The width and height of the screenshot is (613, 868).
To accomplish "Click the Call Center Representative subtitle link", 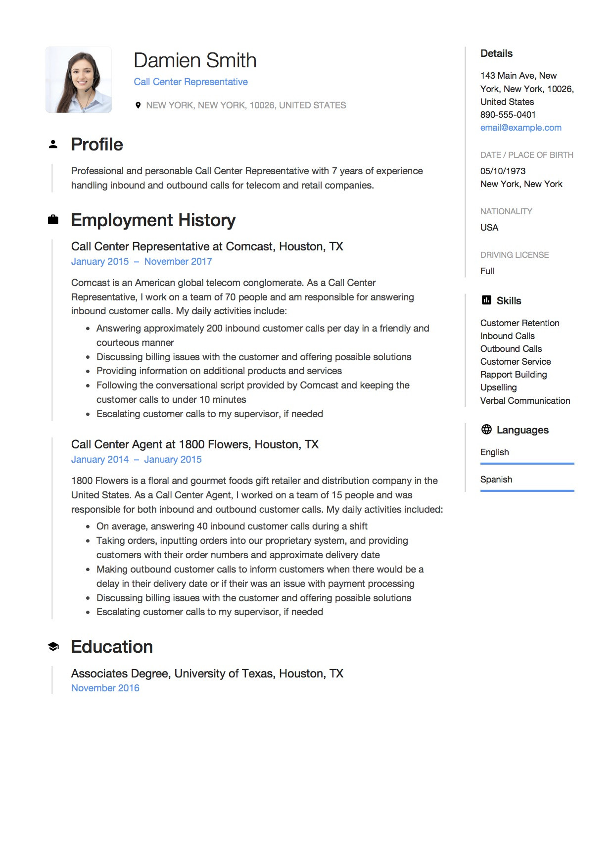I will (x=190, y=82).
